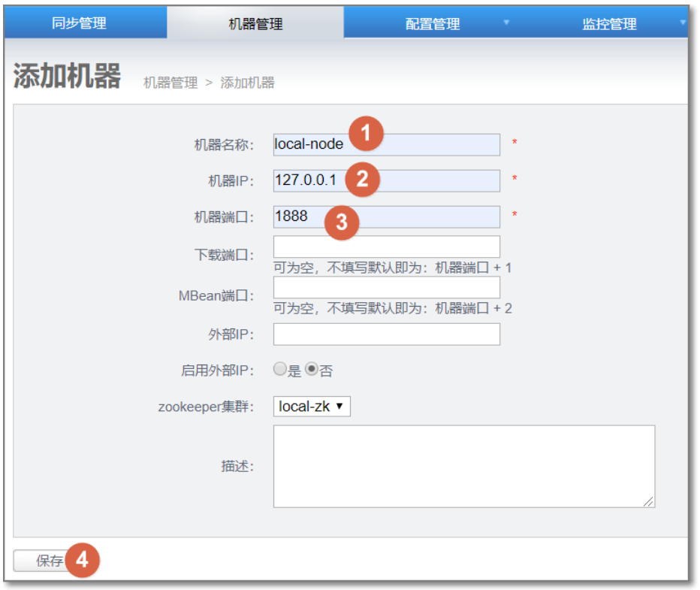The height and width of the screenshot is (590, 700).
Task: Focus the 机器名称 input field
Action: [387, 145]
